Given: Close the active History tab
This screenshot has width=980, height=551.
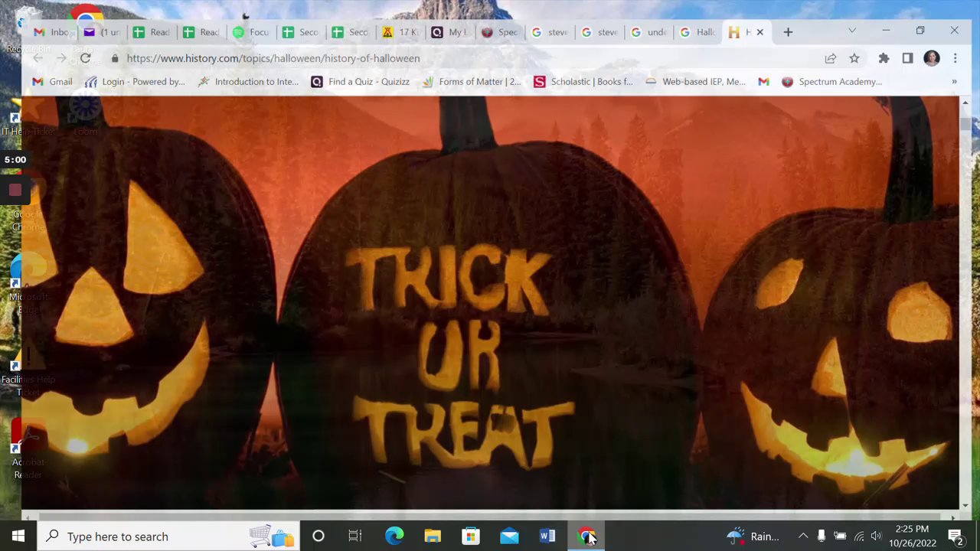Looking at the screenshot, I should pos(759,32).
